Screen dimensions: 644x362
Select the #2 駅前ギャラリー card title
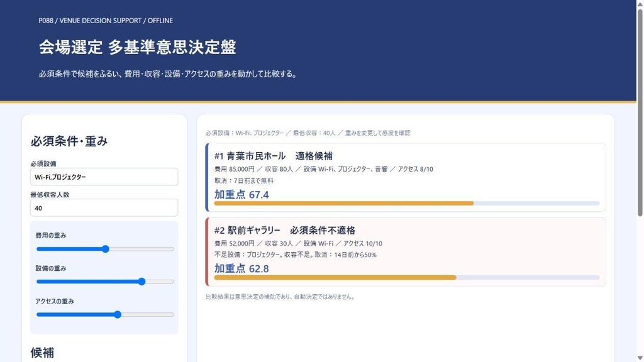pos(285,230)
